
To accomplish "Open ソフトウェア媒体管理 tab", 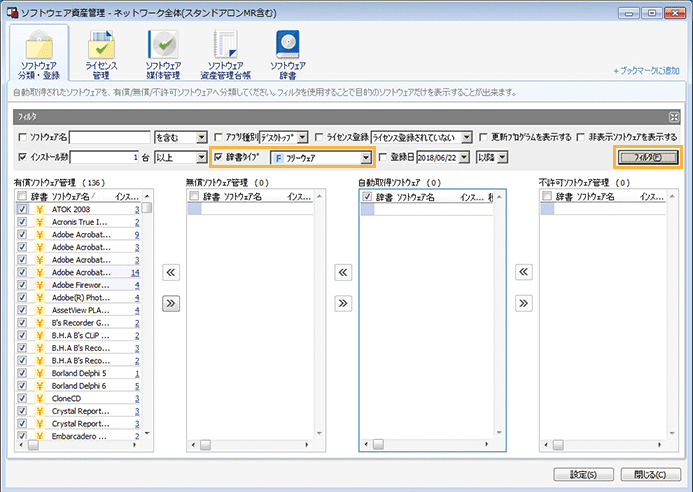I will (163, 55).
